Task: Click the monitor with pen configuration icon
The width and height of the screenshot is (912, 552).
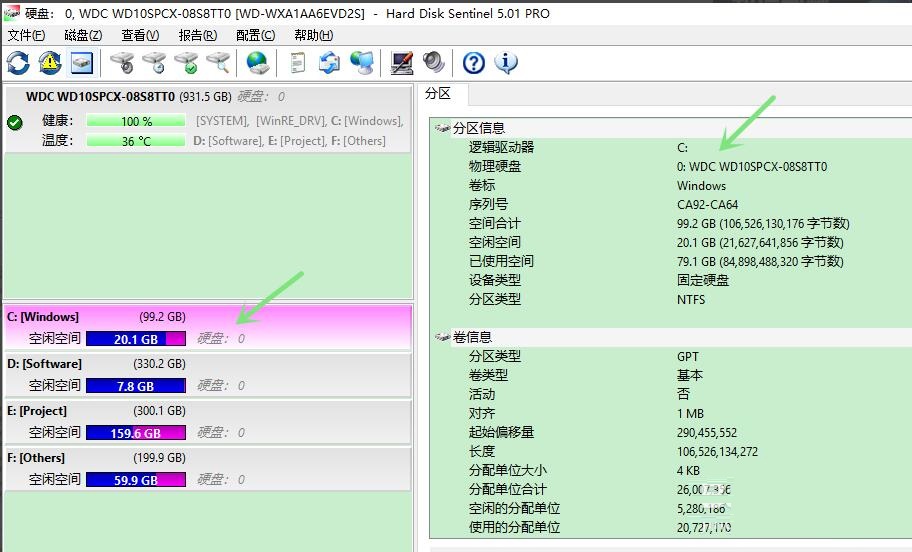Action: pos(402,63)
